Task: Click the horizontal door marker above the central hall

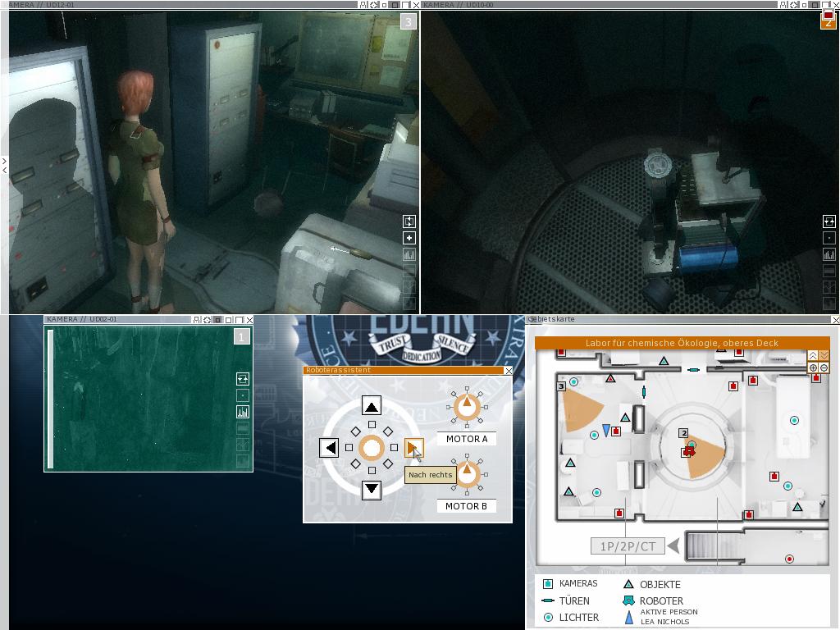Action: pos(694,370)
